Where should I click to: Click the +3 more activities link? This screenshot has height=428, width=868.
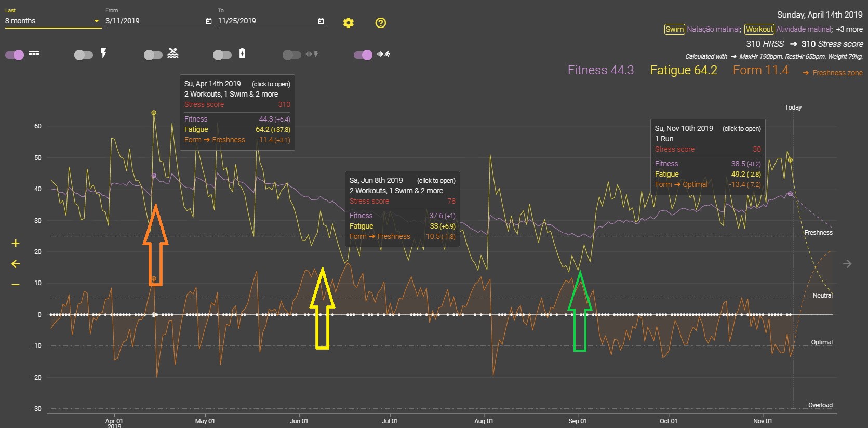coord(849,29)
